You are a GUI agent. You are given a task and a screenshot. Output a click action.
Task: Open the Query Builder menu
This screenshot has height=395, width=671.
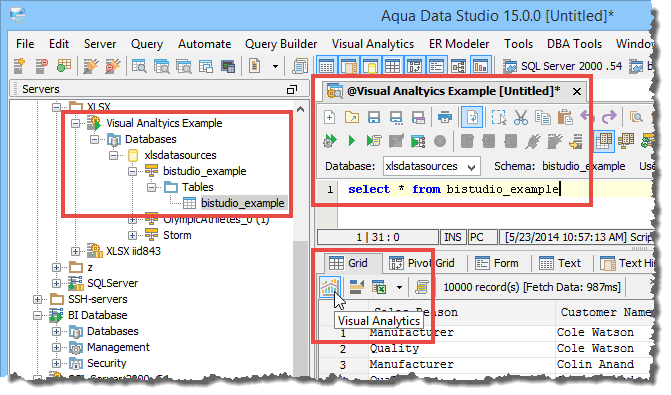click(x=281, y=44)
